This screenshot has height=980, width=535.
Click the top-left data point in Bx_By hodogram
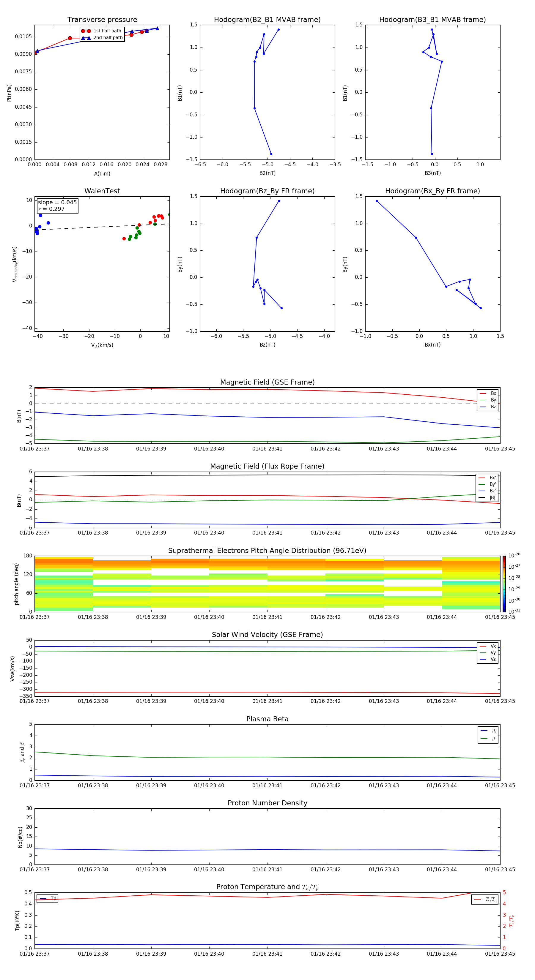[377, 201]
